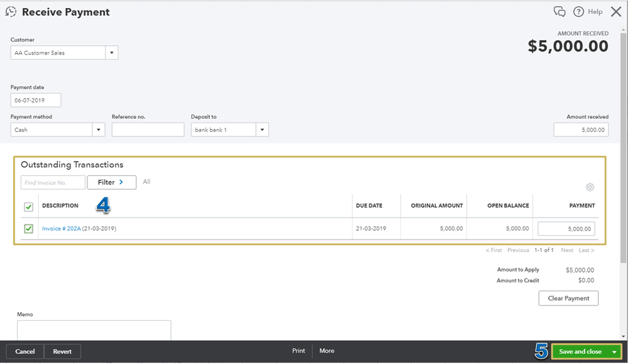This screenshot has width=628, height=364.
Task: Open the Payment method dropdown arrow
Action: (99, 130)
